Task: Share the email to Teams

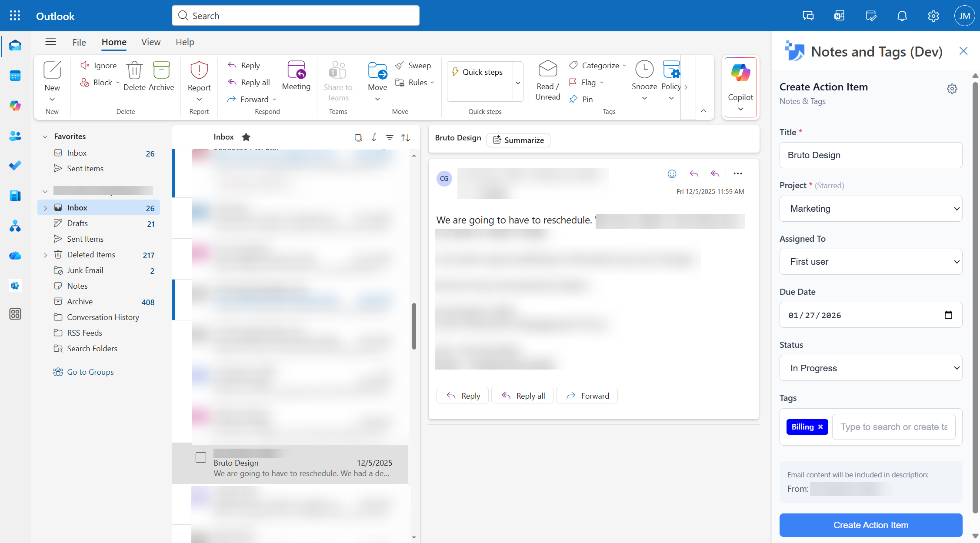Action: pos(338,82)
